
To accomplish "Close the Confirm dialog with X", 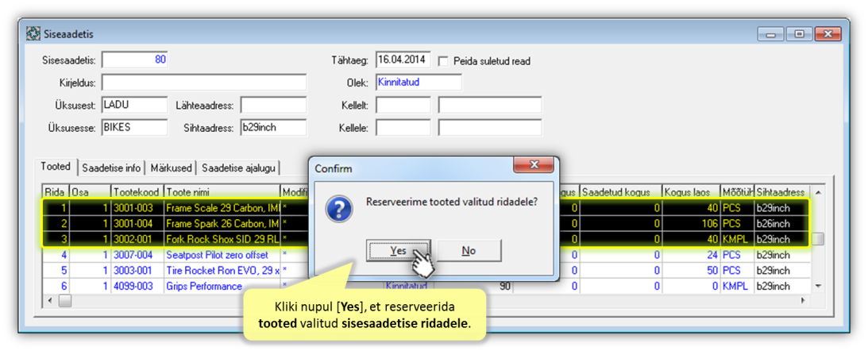I will pos(533,166).
